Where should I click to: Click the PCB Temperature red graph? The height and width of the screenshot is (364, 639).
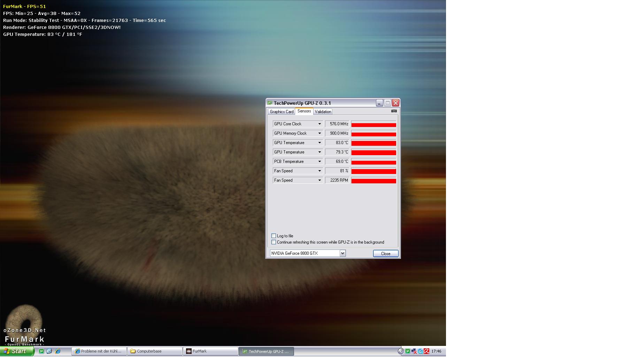point(374,161)
